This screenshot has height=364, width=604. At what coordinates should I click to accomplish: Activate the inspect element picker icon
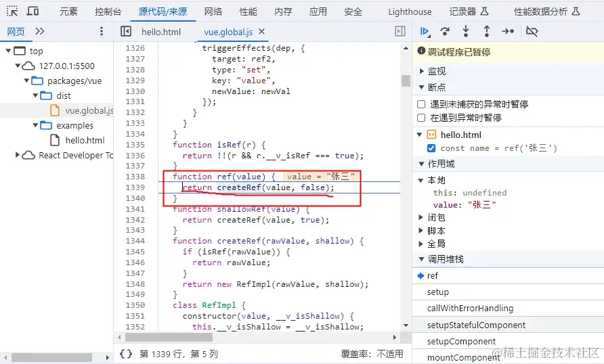click(x=12, y=11)
